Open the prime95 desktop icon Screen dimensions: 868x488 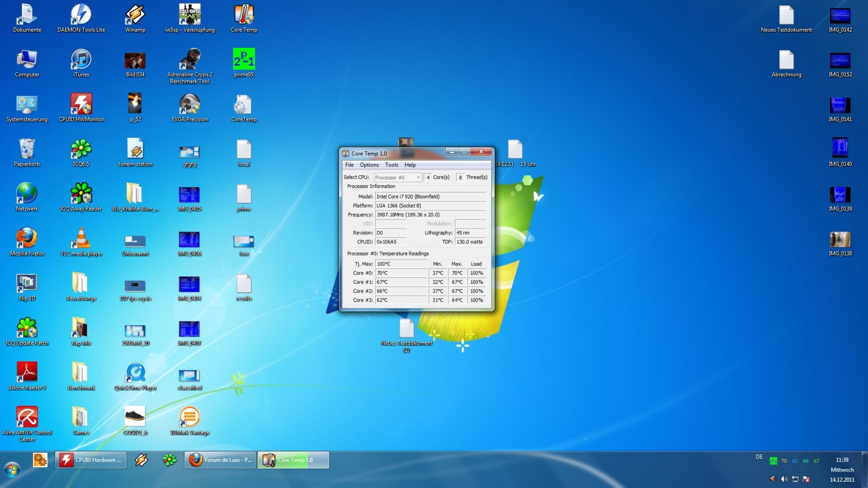click(244, 63)
